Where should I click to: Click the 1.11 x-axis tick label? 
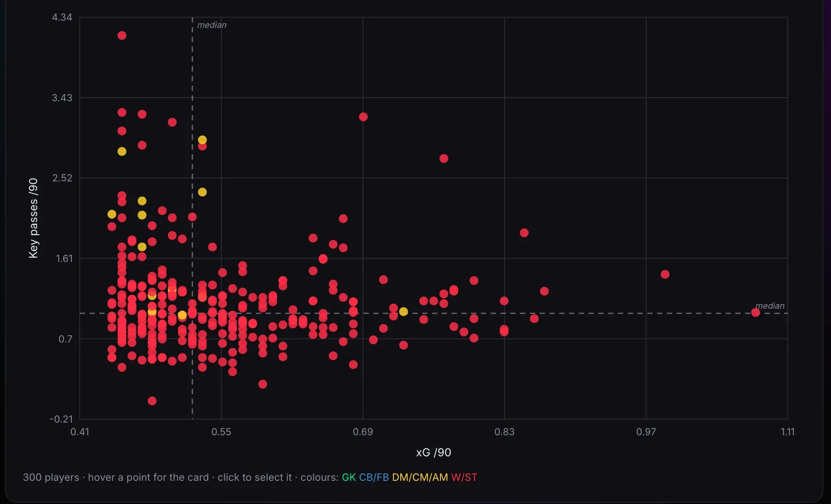pyautogui.click(x=788, y=432)
